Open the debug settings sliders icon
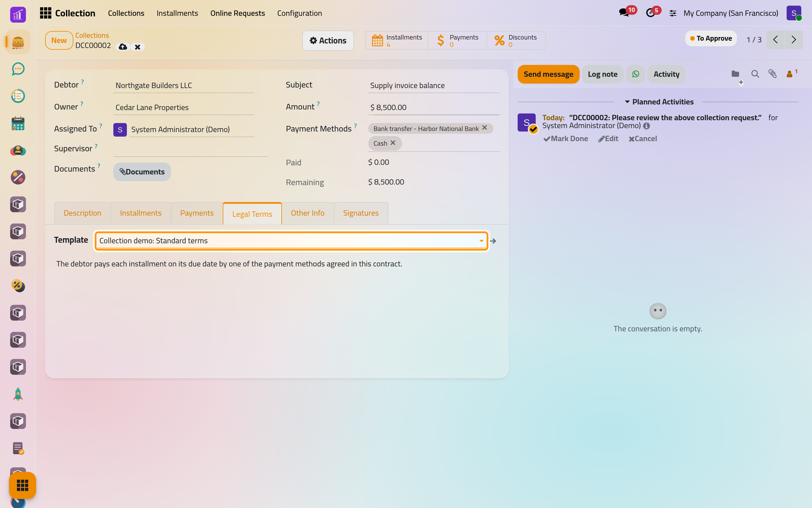Viewport: 812px width, 508px height. [x=673, y=13]
